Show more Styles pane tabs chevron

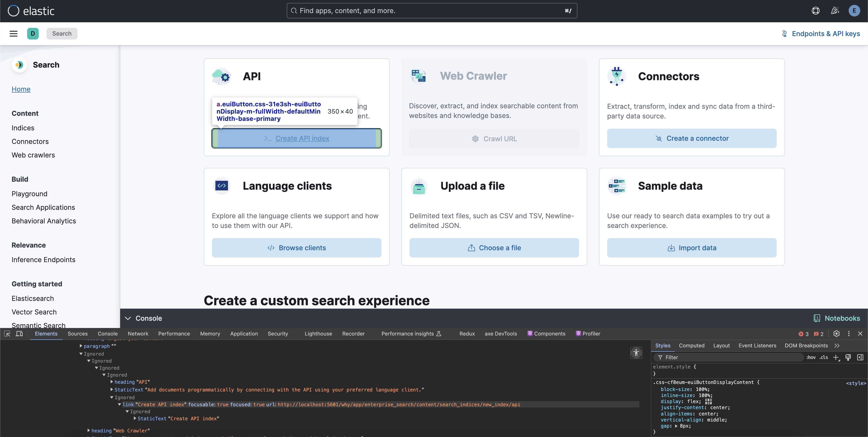[x=837, y=345]
